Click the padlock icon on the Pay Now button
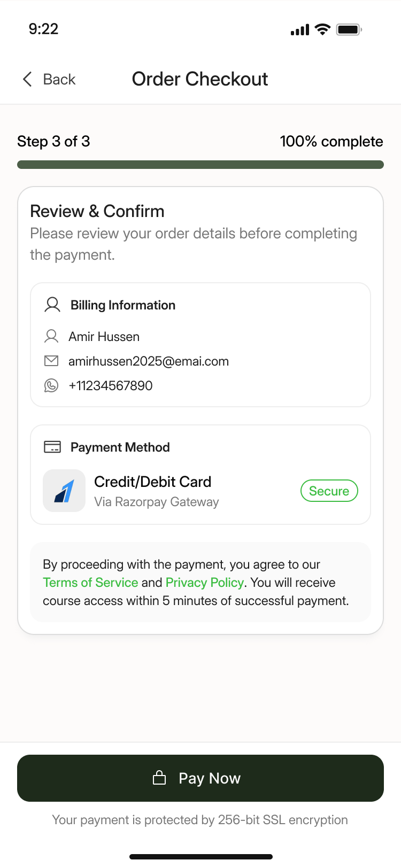401x868 pixels. [x=159, y=778]
